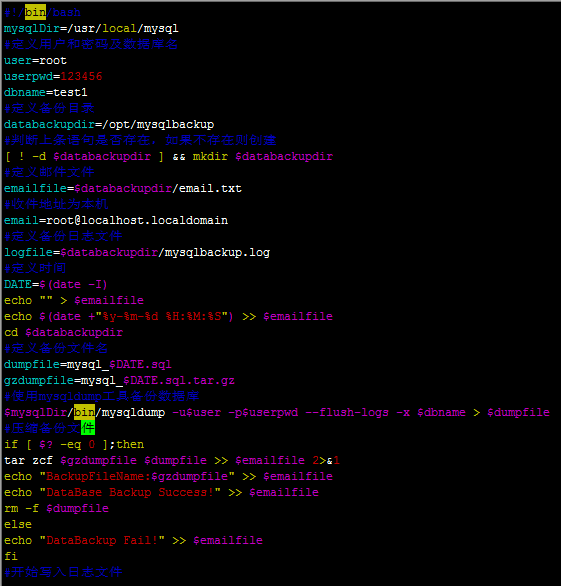
Task: Click the comment '#定义时间'
Action: (35, 268)
